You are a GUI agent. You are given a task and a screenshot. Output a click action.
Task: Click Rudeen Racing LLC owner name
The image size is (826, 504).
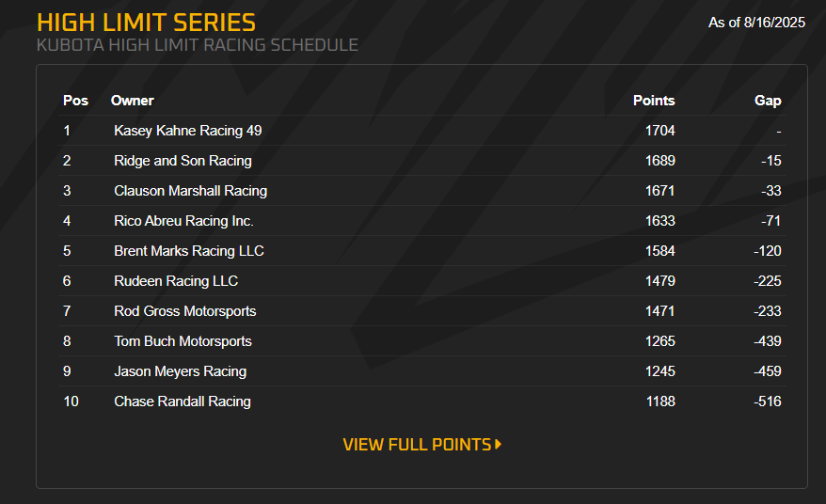(x=176, y=281)
